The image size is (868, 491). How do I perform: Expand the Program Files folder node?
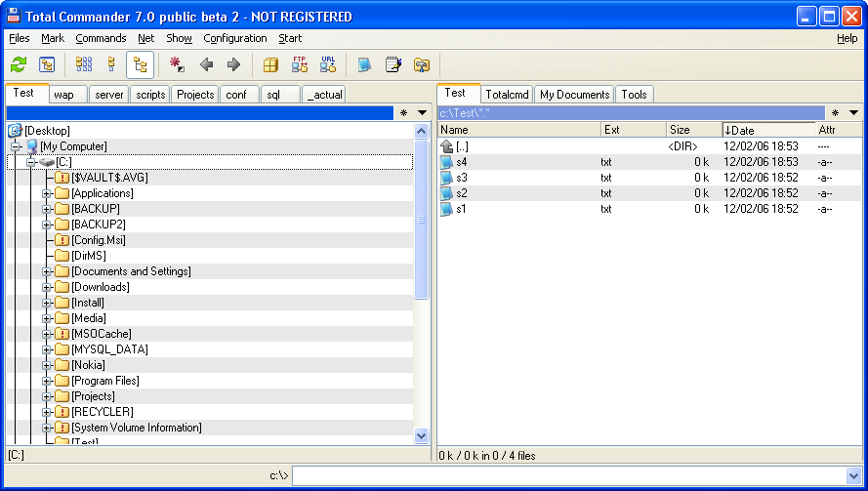click(47, 381)
